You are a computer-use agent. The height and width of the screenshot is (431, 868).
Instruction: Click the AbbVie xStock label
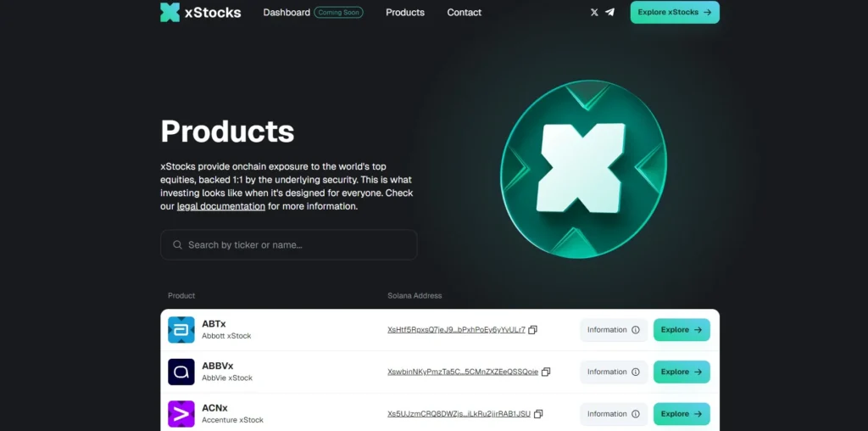[227, 378]
